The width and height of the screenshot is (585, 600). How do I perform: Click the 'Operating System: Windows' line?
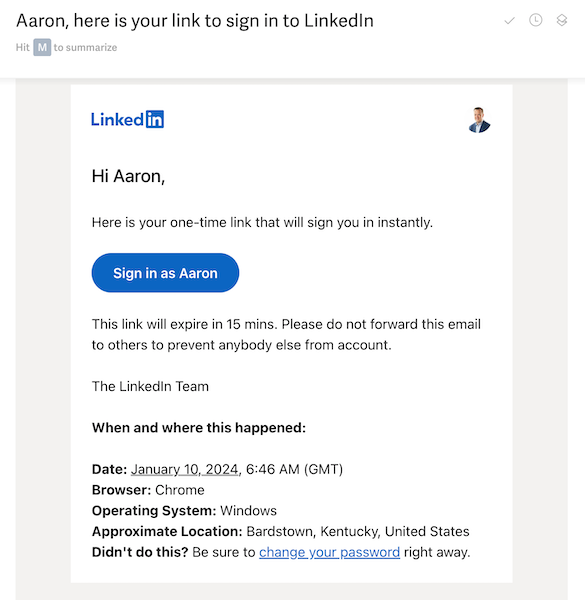[184, 511]
